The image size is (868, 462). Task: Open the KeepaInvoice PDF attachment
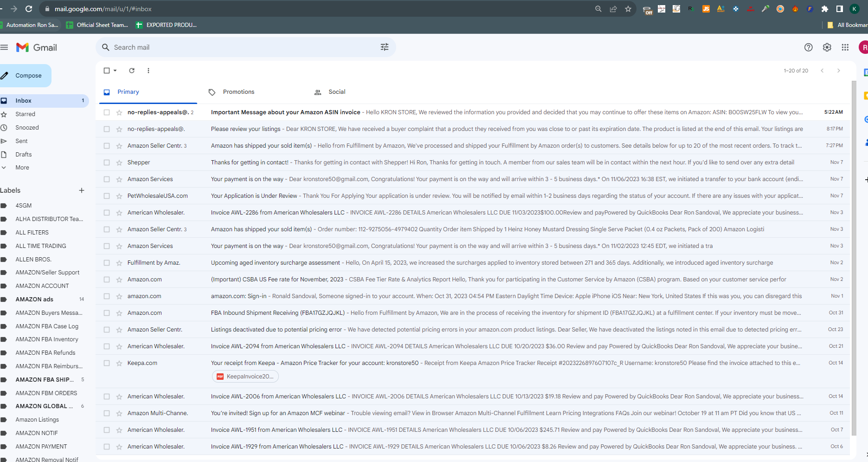click(x=245, y=377)
